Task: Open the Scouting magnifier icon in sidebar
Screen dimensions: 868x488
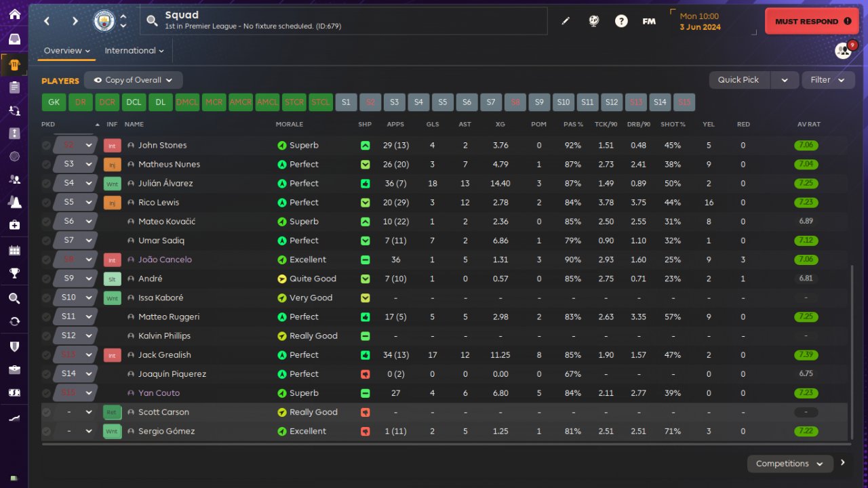Action: [x=14, y=298]
